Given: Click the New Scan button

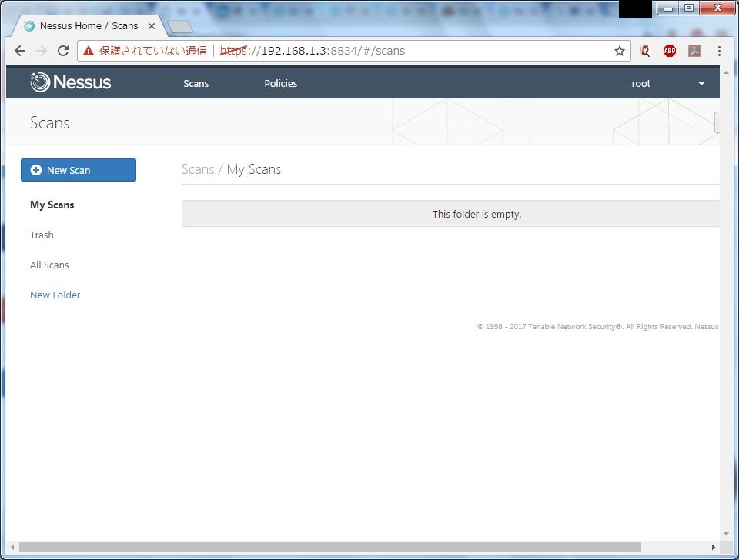Looking at the screenshot, I should pyautogui.click(x=79, y=170).
